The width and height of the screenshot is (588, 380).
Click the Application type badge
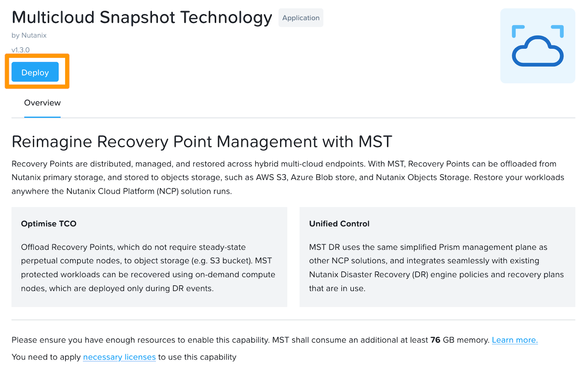(x=301, y=18)
